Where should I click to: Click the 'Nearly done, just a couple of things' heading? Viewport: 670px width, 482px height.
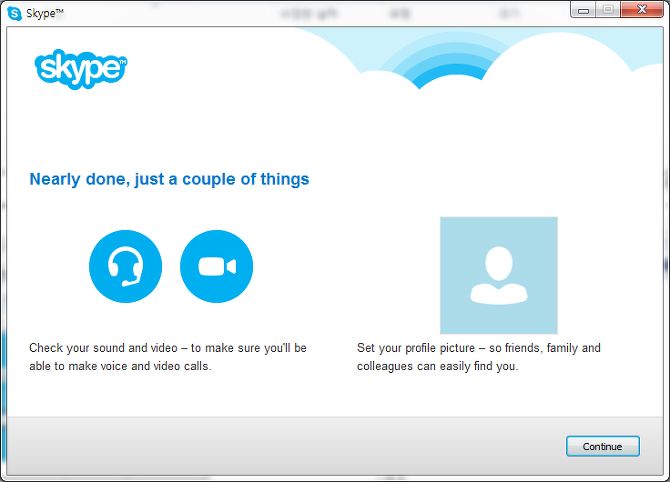point(169,179)
